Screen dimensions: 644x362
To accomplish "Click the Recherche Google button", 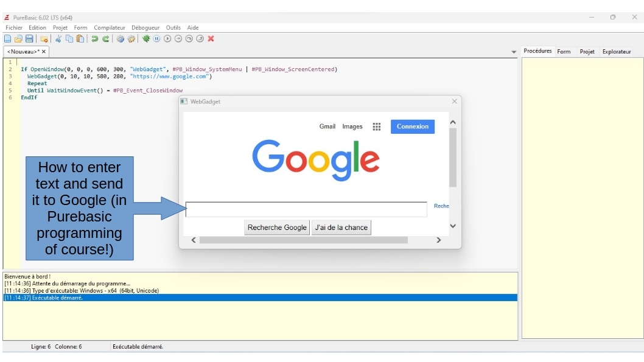I will (277, 228).
